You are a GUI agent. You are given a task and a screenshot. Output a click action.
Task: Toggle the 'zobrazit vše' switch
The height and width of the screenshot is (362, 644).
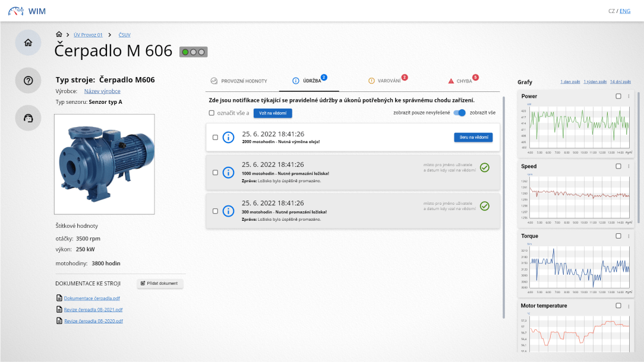point(459,113)
